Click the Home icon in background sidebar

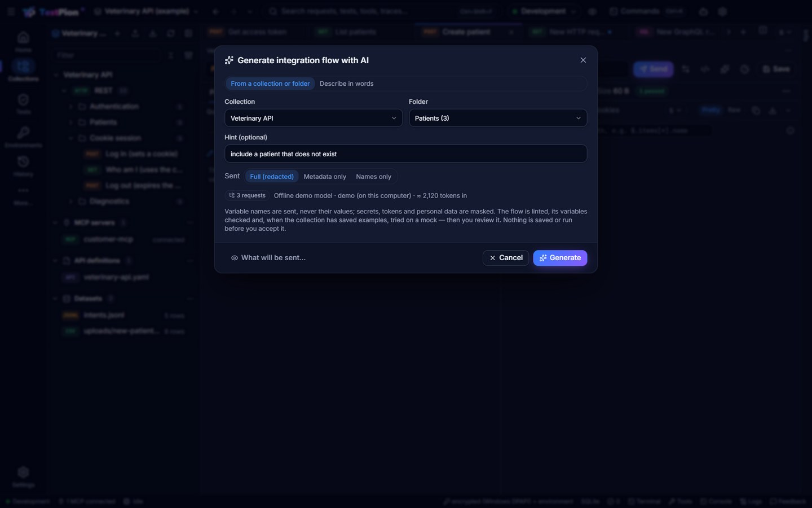point(23,41)
